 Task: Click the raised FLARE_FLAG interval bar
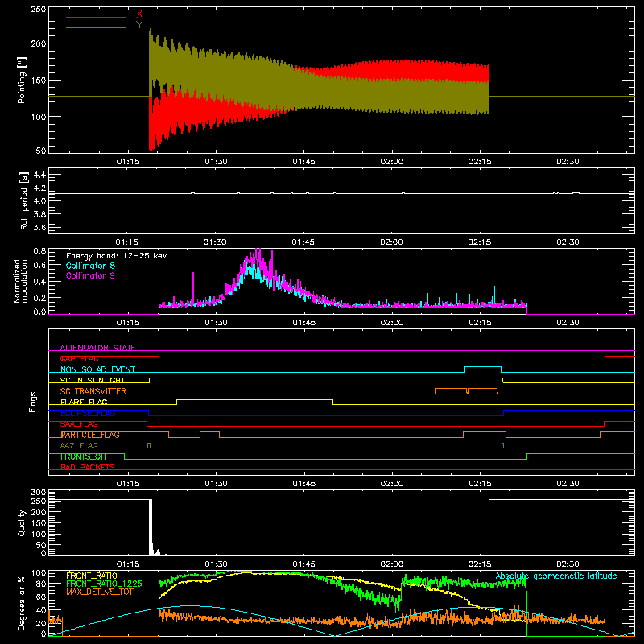254,399
